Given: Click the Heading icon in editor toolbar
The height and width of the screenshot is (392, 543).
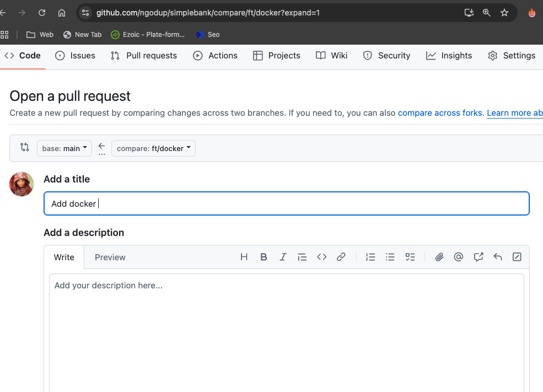Looking at the screenshot, I should 244,257.
